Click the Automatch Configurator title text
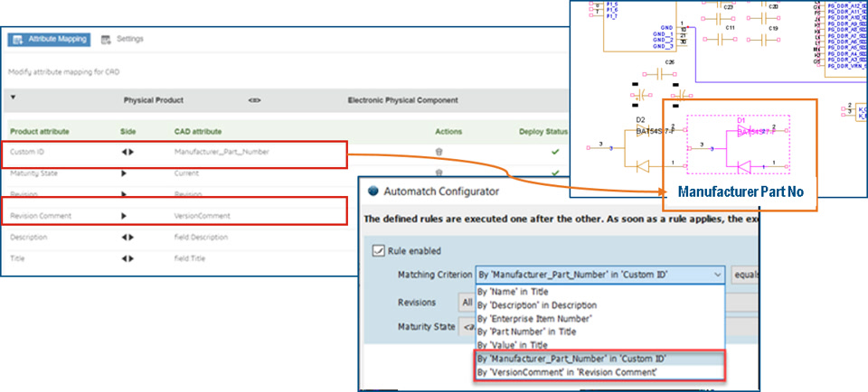The width and height of the screenshot is (868, 392). (441, 191)
